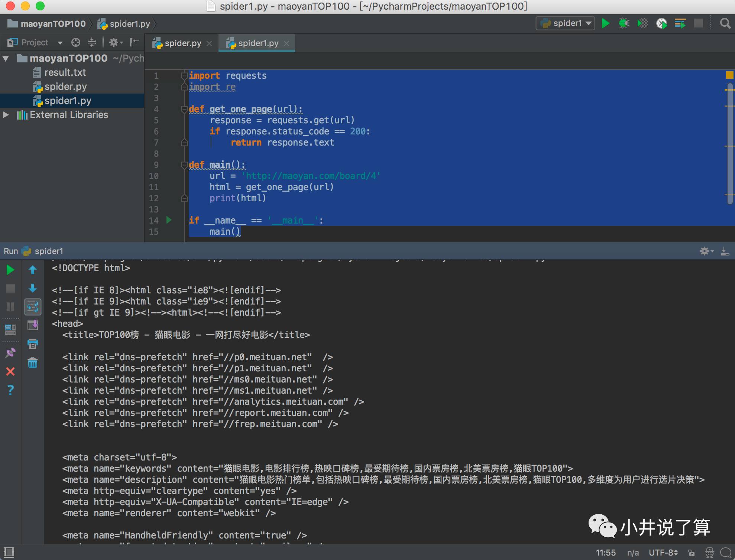Viewport: 735px width, 560px height.
Task: Clear all console output trash icon
Action: 33,362
